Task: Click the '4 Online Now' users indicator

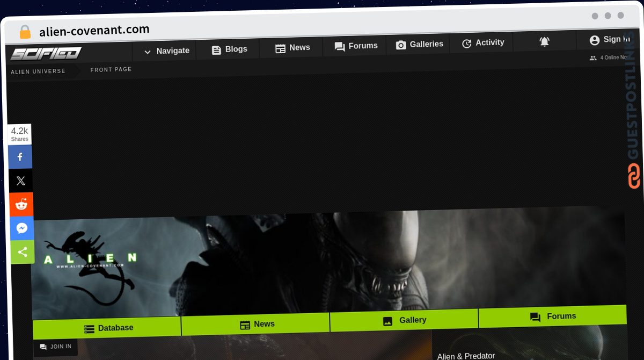Action: [608, 57]
